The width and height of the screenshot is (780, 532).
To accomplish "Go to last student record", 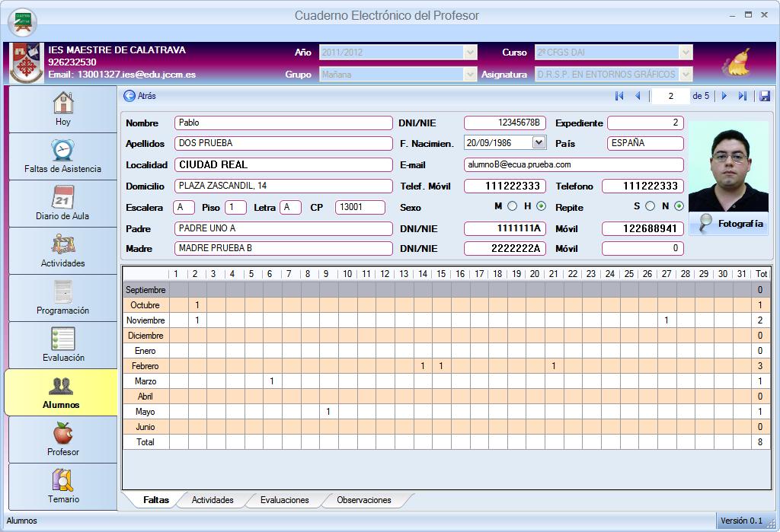I will 742,96.
